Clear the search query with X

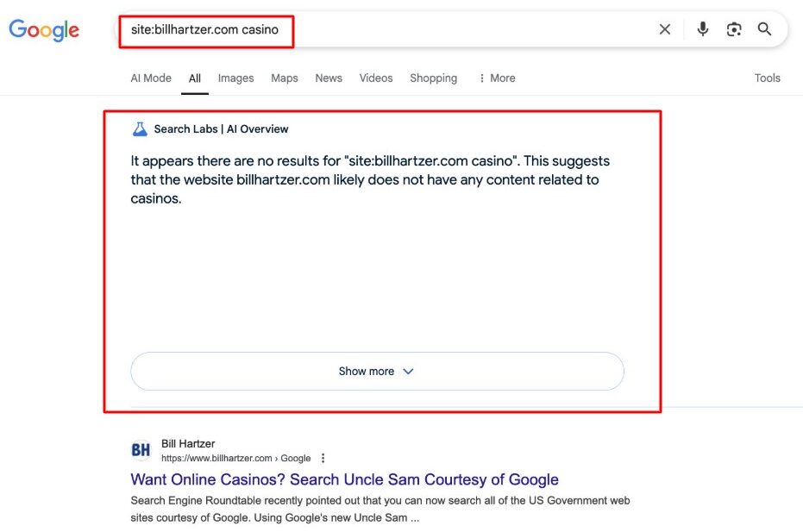click(x=665, y=29)
